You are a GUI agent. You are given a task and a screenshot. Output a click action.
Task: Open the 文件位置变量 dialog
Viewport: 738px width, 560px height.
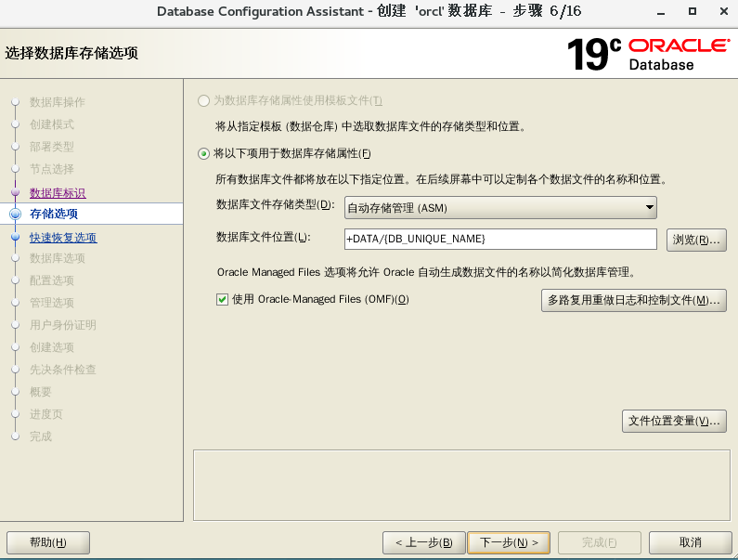click(673, 421)
